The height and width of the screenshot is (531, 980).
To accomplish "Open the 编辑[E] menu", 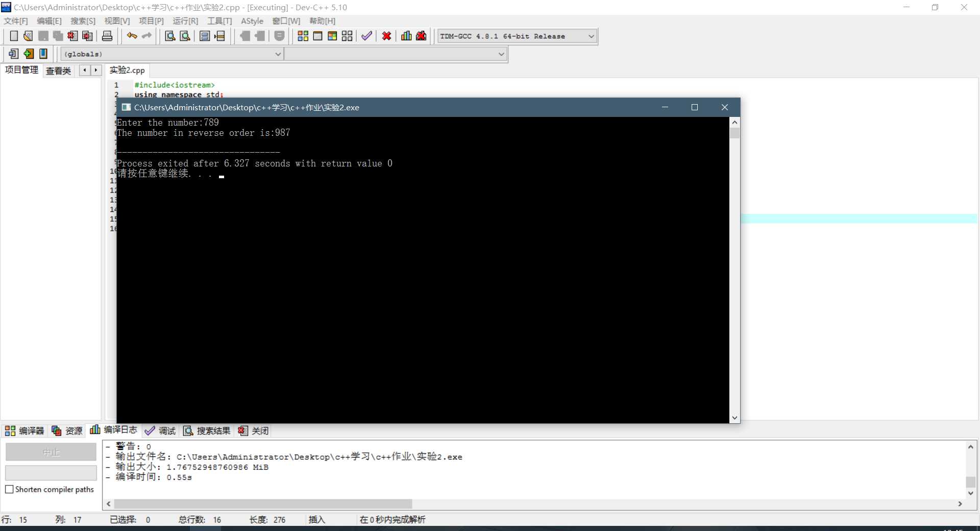I will 49,21.
